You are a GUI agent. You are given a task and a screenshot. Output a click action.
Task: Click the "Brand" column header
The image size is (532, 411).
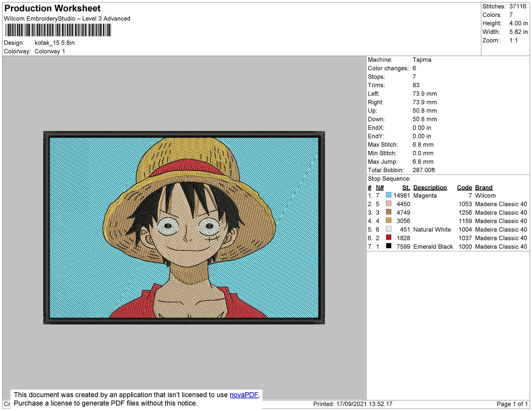[484, 188]
